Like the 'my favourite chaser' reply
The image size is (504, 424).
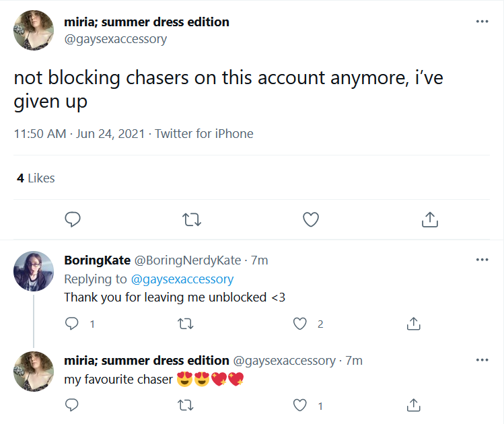click(x=300, y=405)
